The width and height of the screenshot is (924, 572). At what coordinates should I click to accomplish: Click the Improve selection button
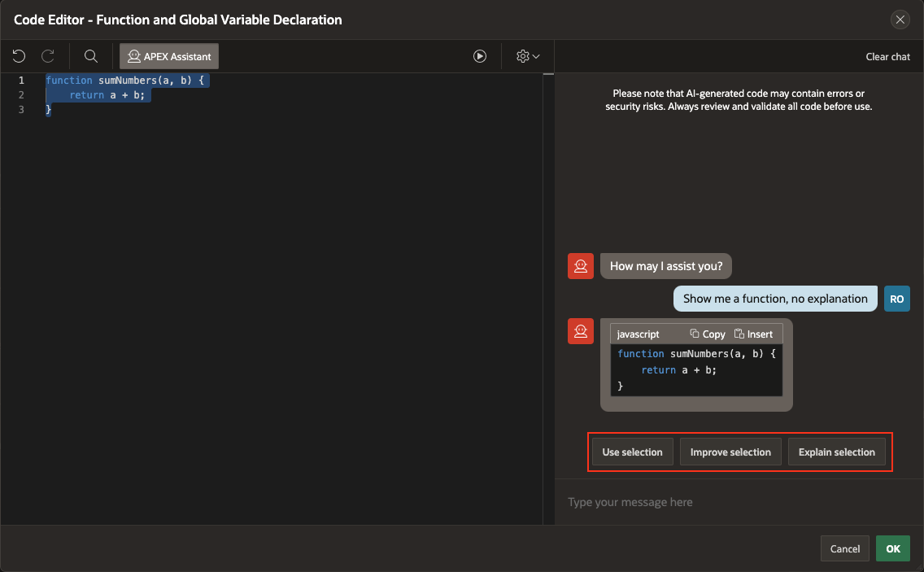(730, 452)
